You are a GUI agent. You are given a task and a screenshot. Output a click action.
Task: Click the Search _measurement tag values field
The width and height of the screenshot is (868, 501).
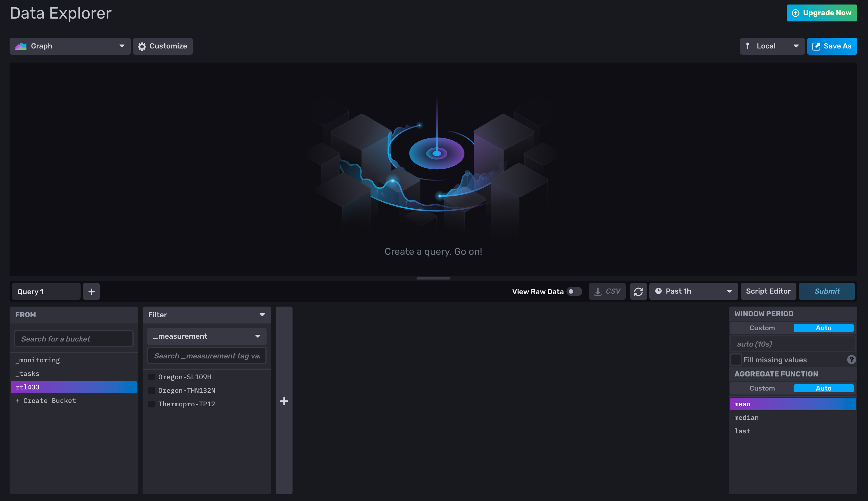[x=206, y=356]
